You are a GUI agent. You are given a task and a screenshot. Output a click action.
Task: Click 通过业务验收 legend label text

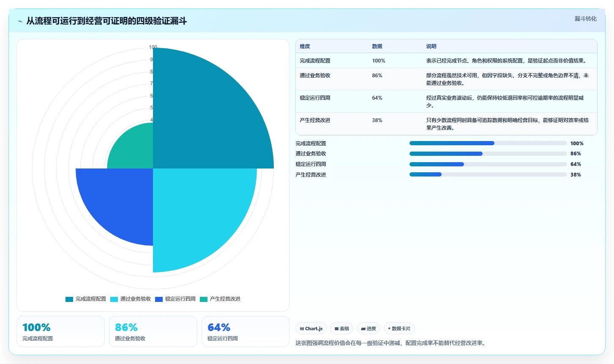pos(136,299)
